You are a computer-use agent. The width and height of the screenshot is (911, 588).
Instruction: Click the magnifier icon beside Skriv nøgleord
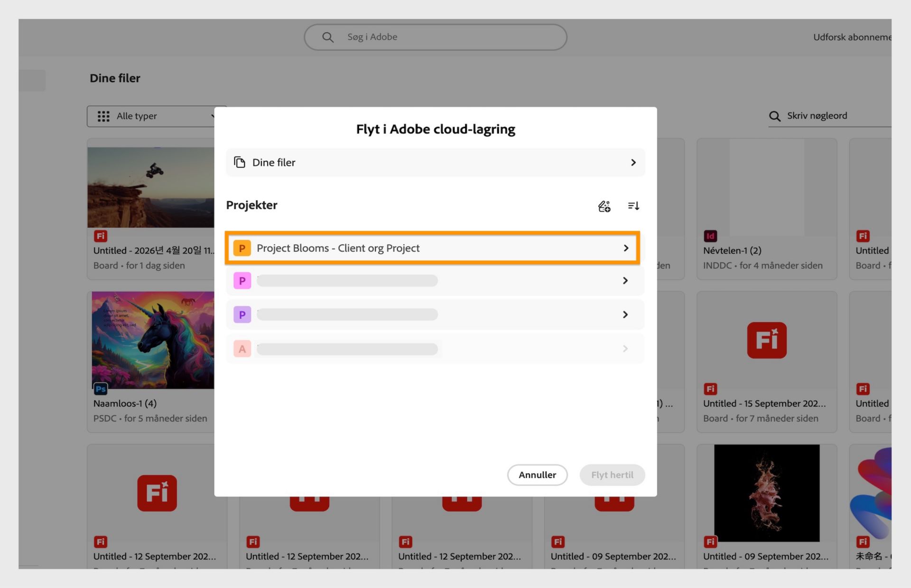pos(775,116)
